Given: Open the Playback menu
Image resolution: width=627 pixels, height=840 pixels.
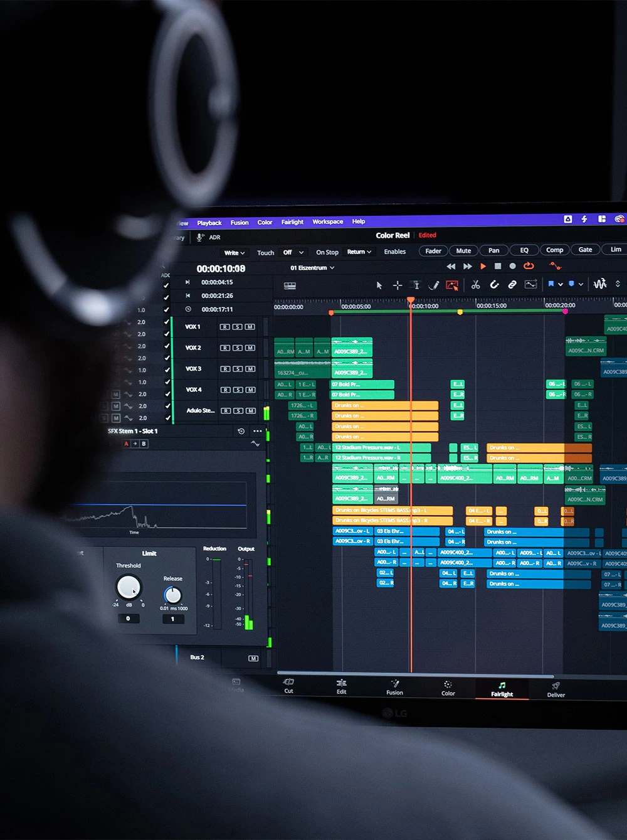Looking at the screenshot, I should tap(209, 223).
